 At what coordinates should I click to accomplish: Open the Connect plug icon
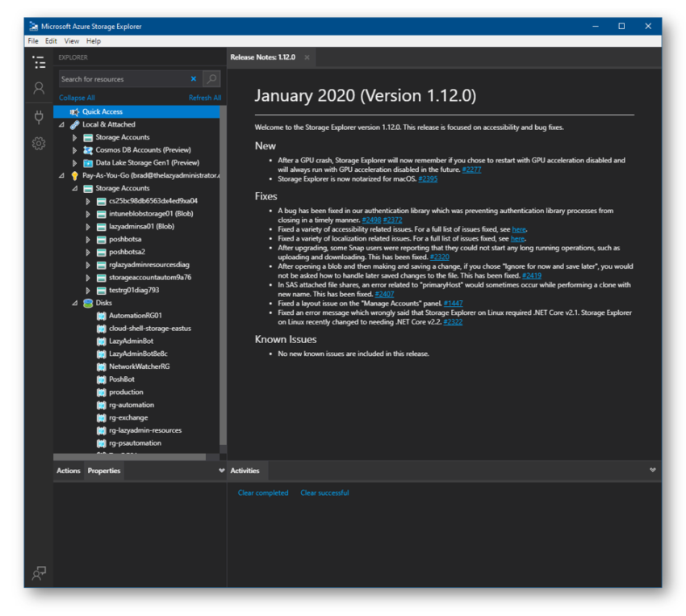coord(39,117)
